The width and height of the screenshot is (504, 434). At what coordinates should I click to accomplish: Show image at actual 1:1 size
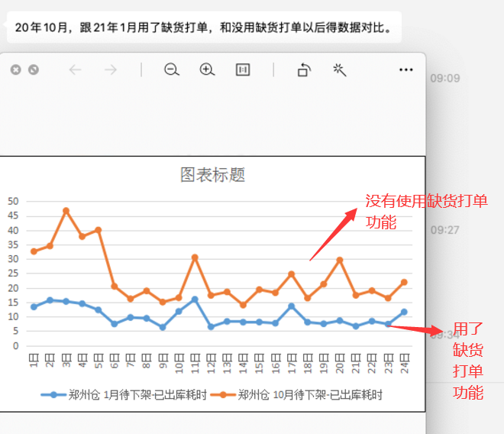[x=243, y=70]
